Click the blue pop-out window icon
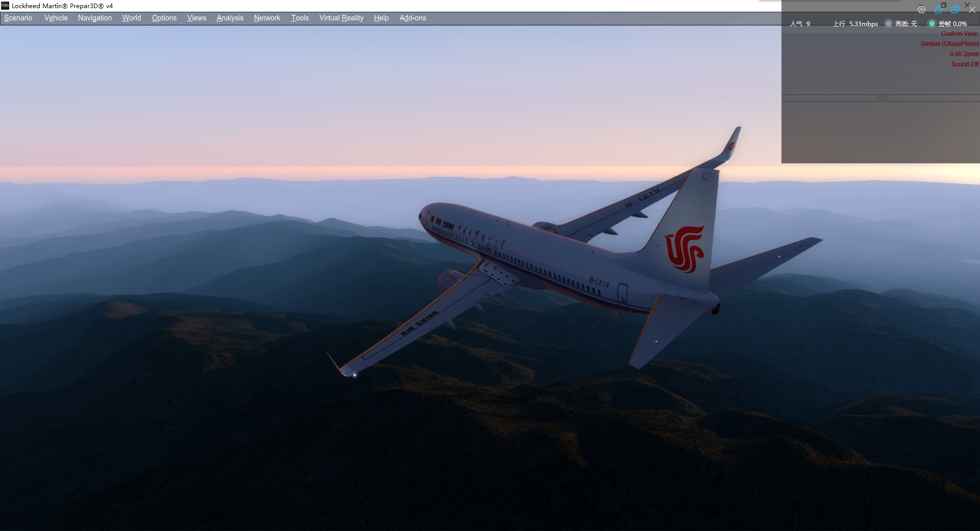This screenshot has width=980, height=531. tap(955, 10)
